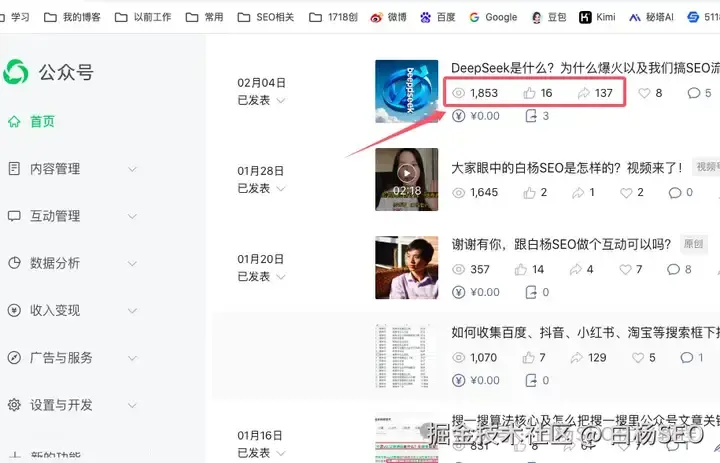Click the 原创 tag on 谢谢有你 article
This screenshot has width=720, height=463.
point(693,243)
